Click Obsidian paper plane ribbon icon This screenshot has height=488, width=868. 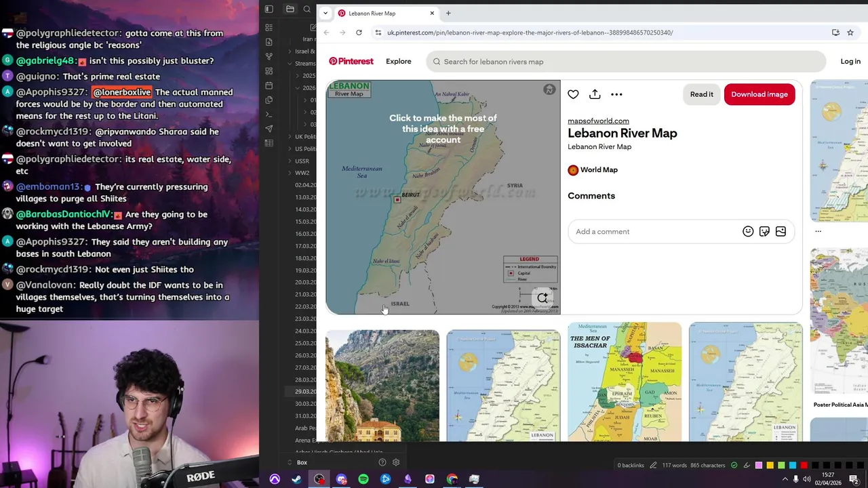pyautogui.click(x=269, y=129)
